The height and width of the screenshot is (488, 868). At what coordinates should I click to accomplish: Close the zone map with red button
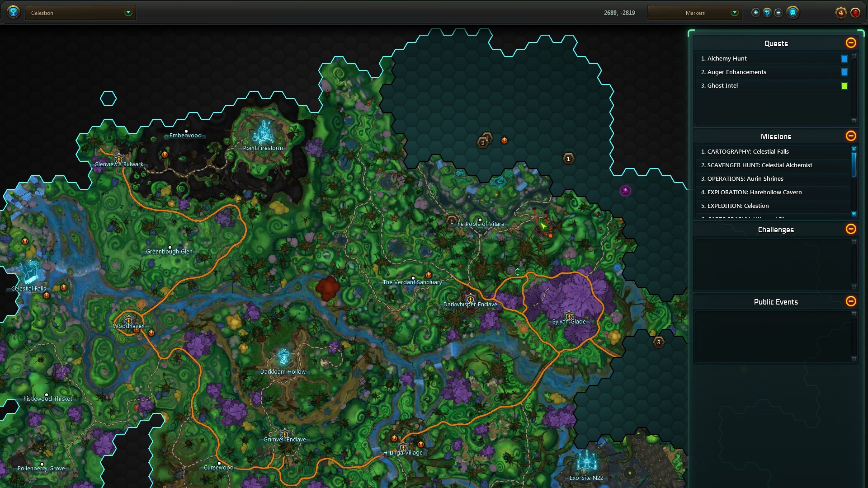[x=855, y=13]
